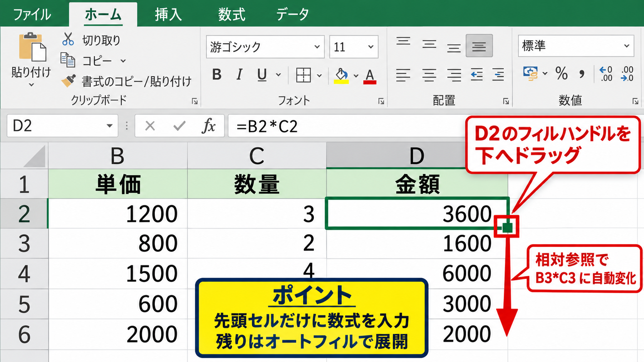644x362 pixels.
Task: Increase indent
Action: (498, 75)
